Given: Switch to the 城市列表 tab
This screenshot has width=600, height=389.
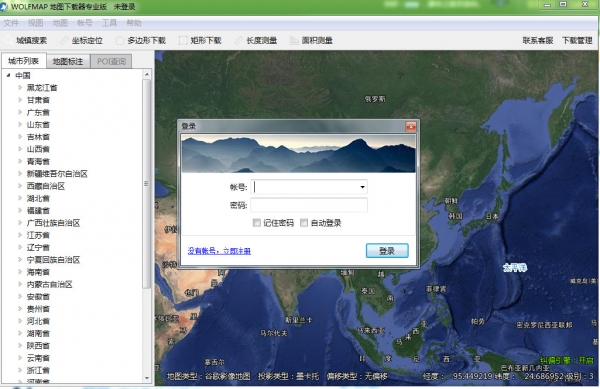Looking at the screenshot, I should [x=24, y=61].
